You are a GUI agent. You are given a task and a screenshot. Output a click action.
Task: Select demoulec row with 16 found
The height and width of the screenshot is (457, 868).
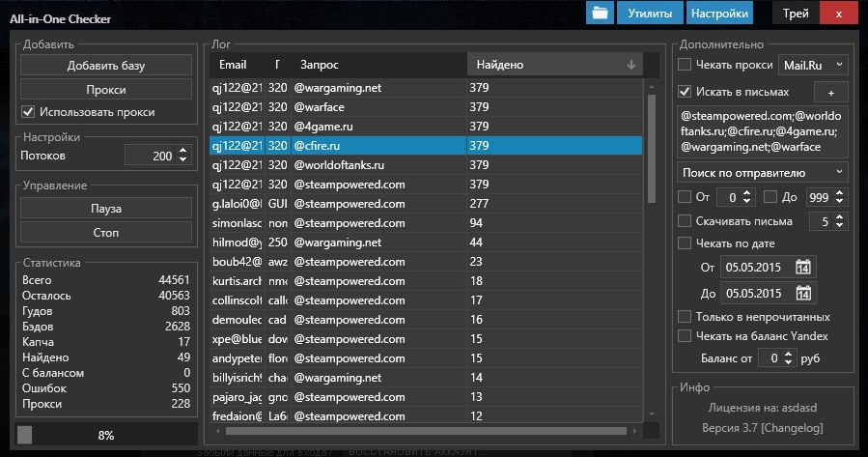(x=426, y=320)
